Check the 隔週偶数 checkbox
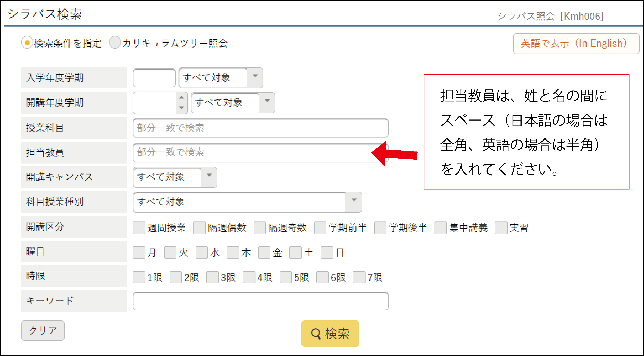 point(199,228)
